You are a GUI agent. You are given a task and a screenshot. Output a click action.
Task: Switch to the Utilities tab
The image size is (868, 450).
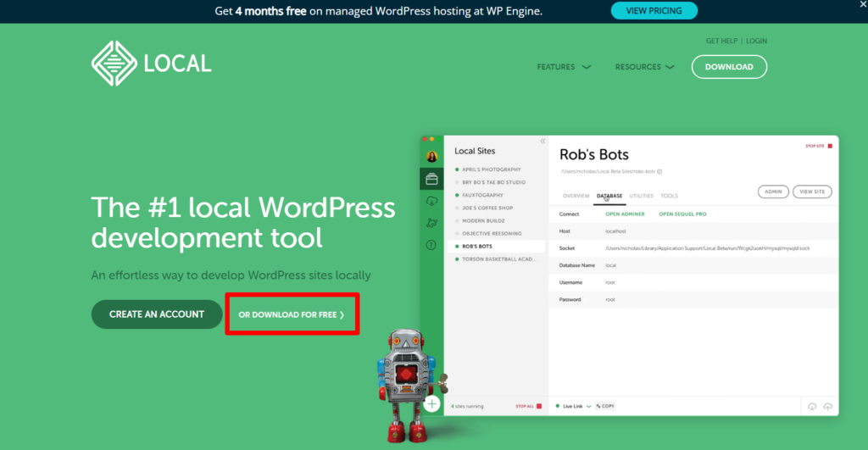641,196
